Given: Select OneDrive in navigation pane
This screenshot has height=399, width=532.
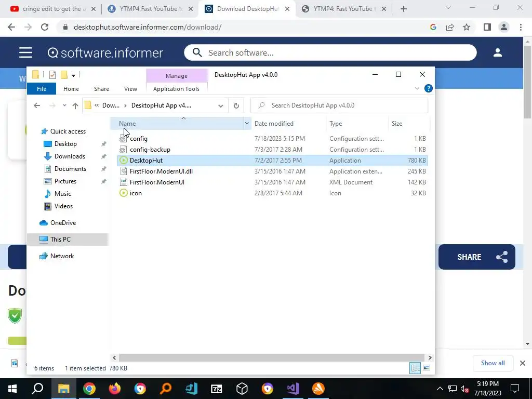Looking at the screenshot, I should pyautogui.click(x=63, y=223).
